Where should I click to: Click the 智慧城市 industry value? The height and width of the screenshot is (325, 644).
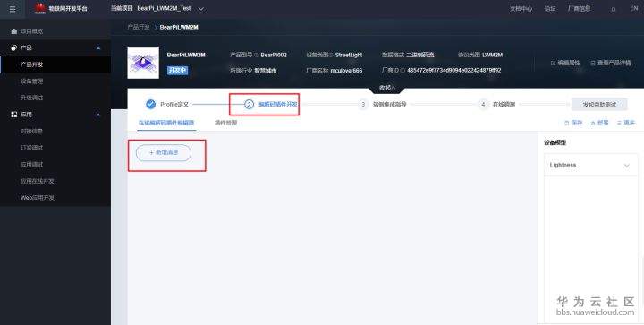(x=266, y=71)
